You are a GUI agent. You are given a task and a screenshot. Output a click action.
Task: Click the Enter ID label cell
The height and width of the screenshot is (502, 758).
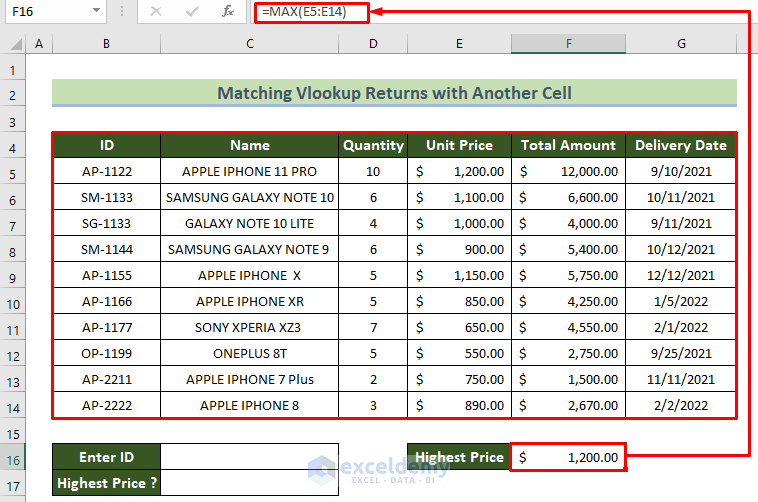pyautogui.click(x=106, y=457)
